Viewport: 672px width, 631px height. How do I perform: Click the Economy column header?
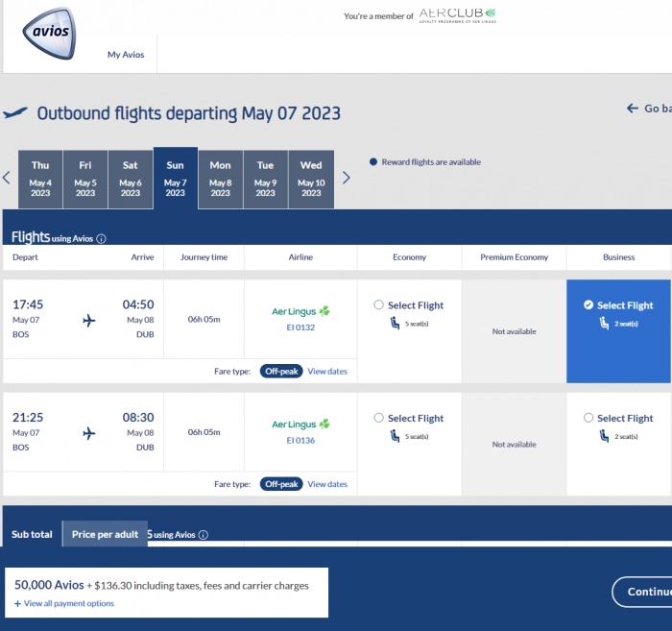click(409, 257)
